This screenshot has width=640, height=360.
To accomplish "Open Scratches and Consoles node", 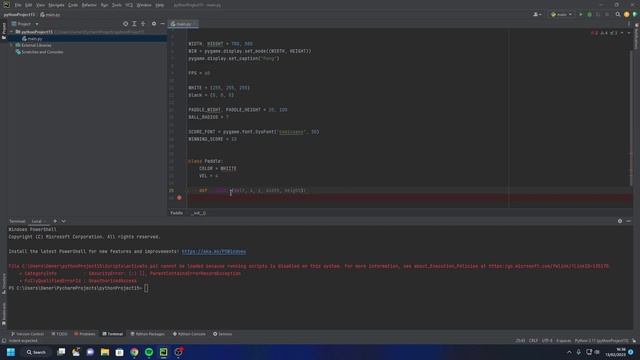I will (x=39, y=52).
